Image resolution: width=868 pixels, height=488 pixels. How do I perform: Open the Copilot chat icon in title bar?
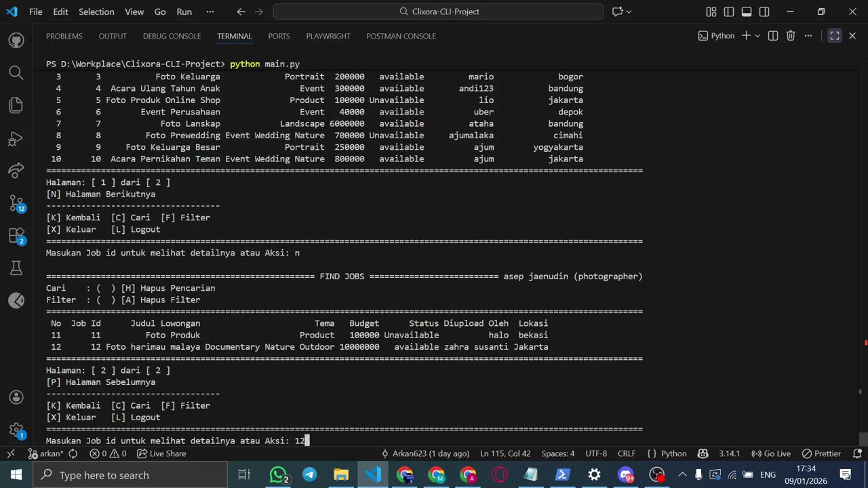click(617, 12)
